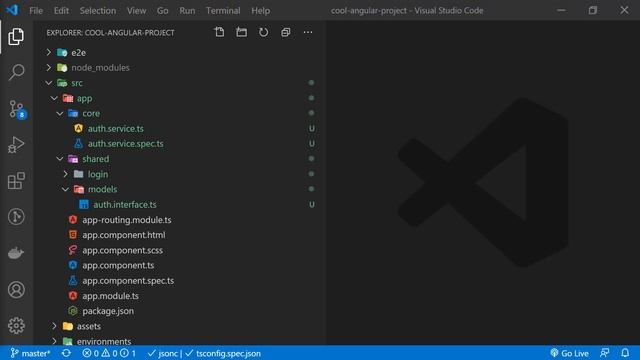The width and height of the screenshot is (640, 360).
Task: Click the info count in status bar
Action: [x=128, y=353]
